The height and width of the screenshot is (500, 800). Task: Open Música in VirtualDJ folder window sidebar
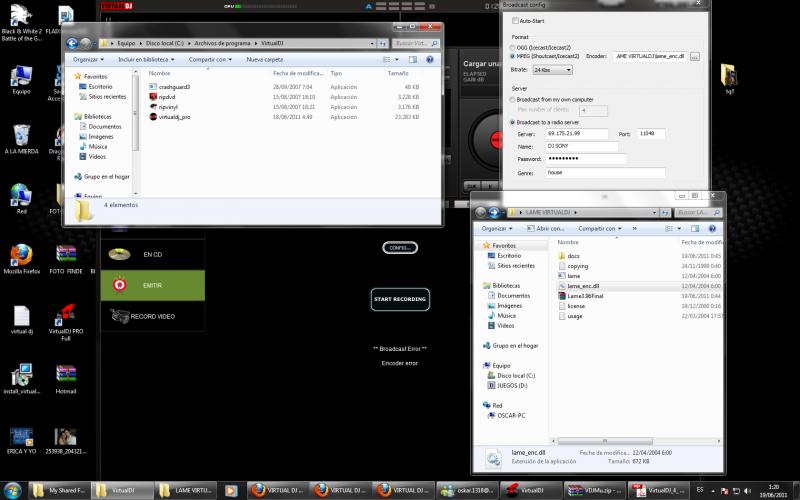pos(97,146)
